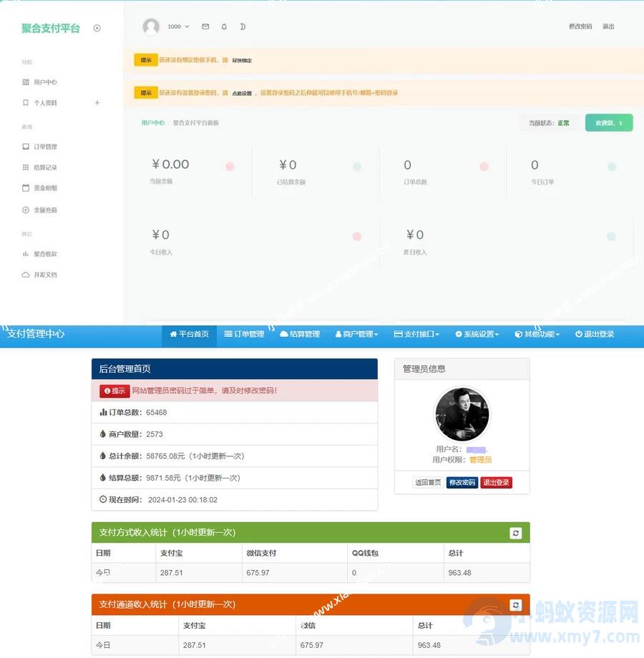Open the notification bell icon

pyautogui.click(x=224, y=26)
